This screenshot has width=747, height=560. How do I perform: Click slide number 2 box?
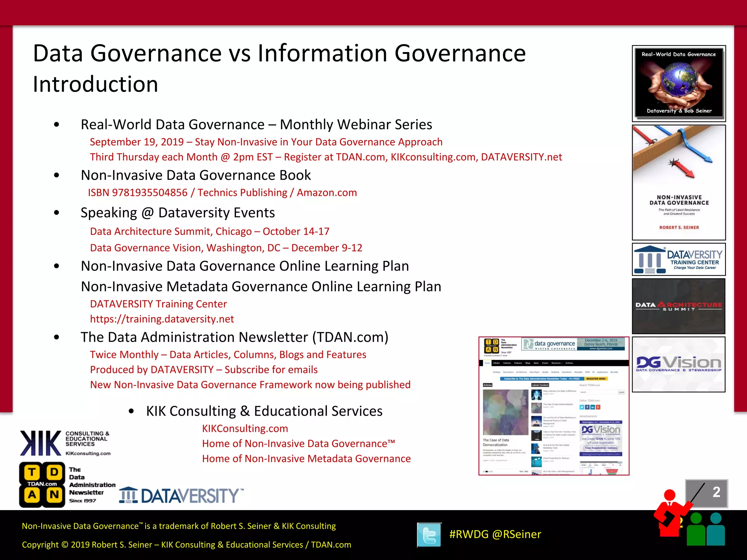(x=707, y=493)
